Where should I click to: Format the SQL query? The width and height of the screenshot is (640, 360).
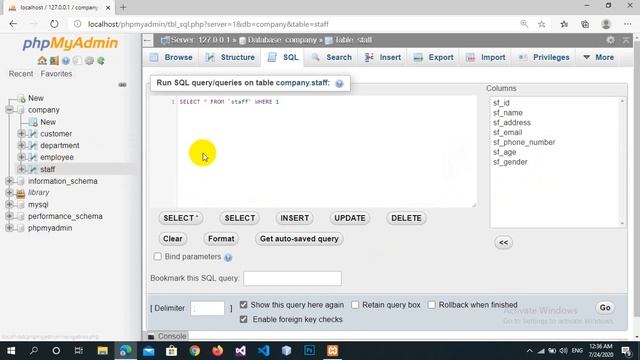[221, 239]
